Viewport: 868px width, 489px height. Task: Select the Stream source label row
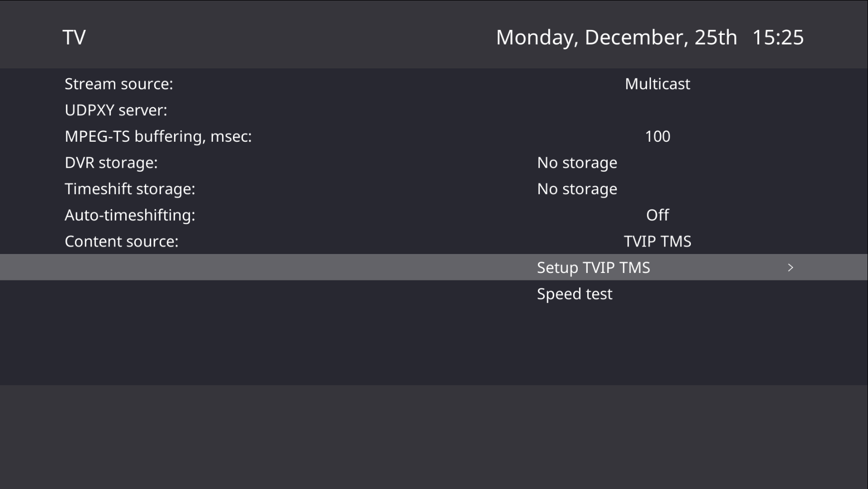click(119, 84)
